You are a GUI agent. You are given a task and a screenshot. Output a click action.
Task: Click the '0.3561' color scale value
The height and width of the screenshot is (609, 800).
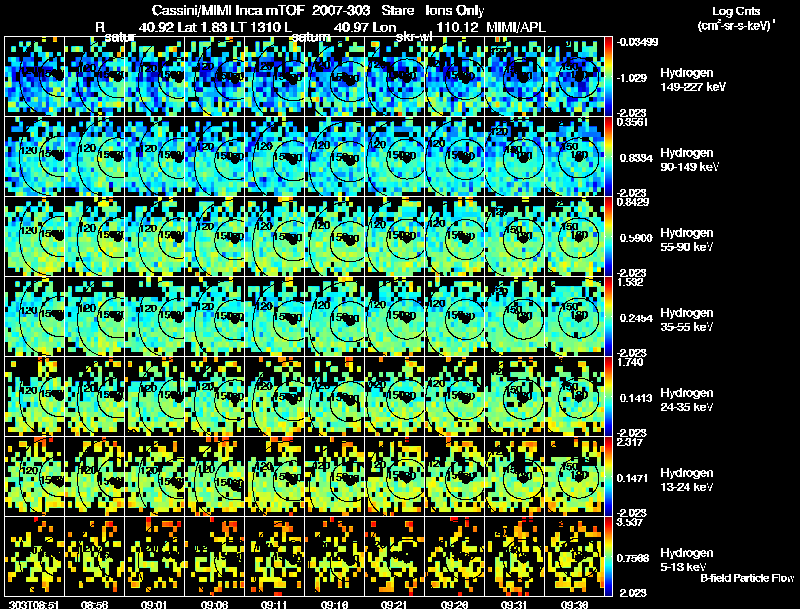coord(632,122)
